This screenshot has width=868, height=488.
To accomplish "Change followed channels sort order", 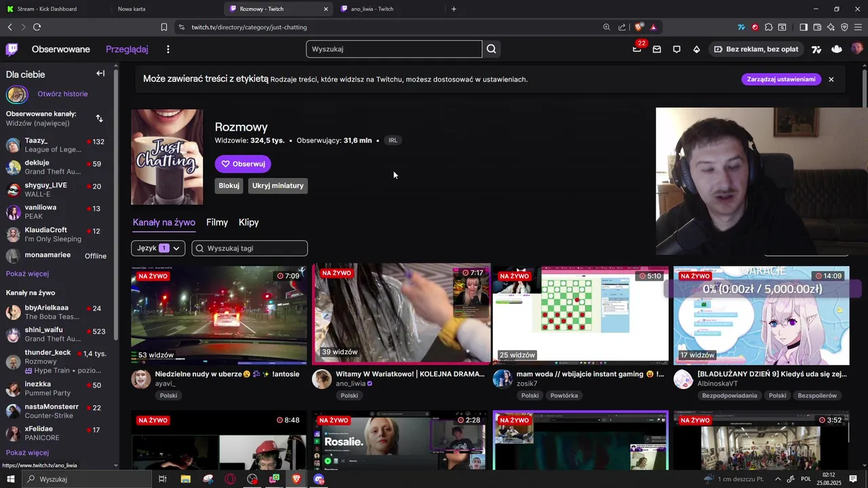I will (99, 118).
